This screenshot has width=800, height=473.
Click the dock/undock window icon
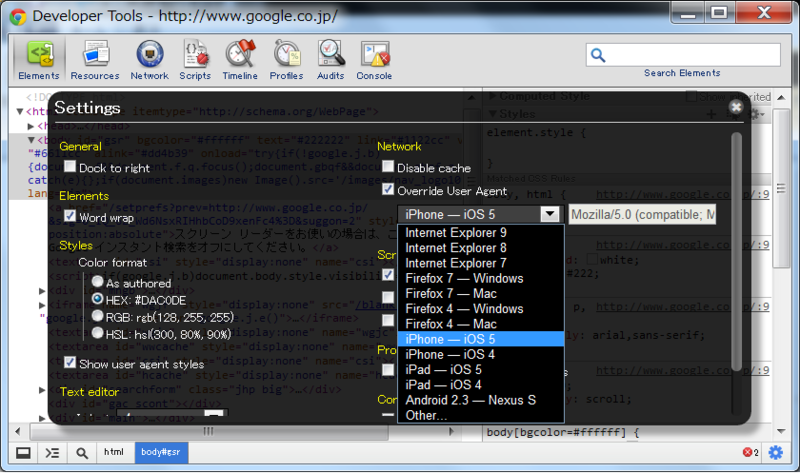23,453
